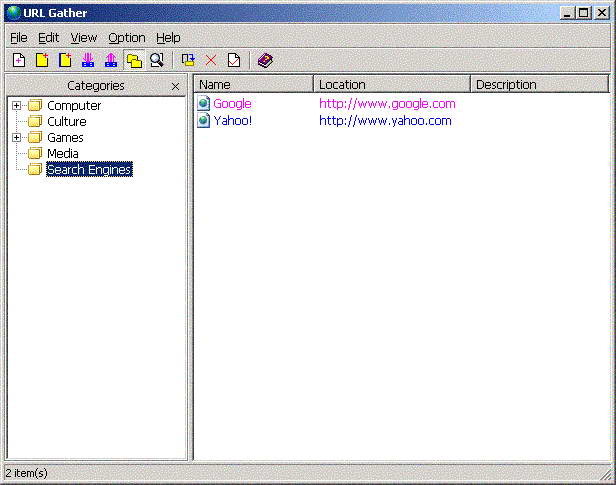Click the Description column header
616x485 pixels.
[538, 85]
